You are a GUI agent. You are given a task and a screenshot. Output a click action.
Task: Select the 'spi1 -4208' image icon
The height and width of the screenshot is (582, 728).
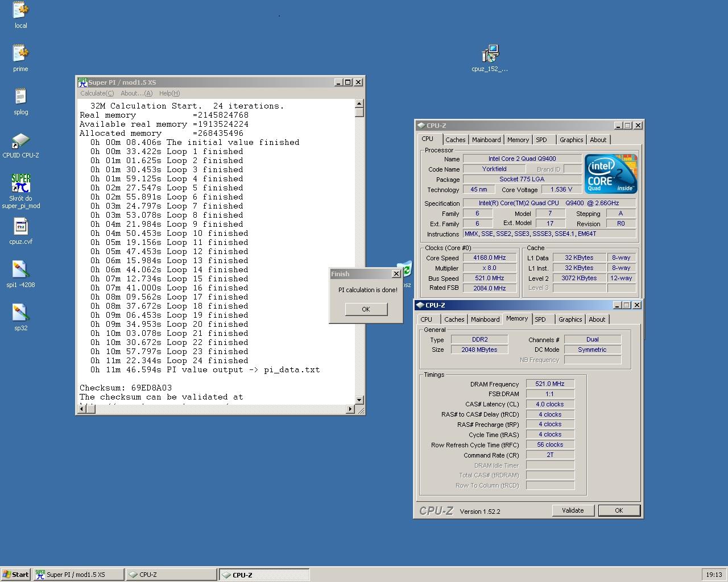20,274
